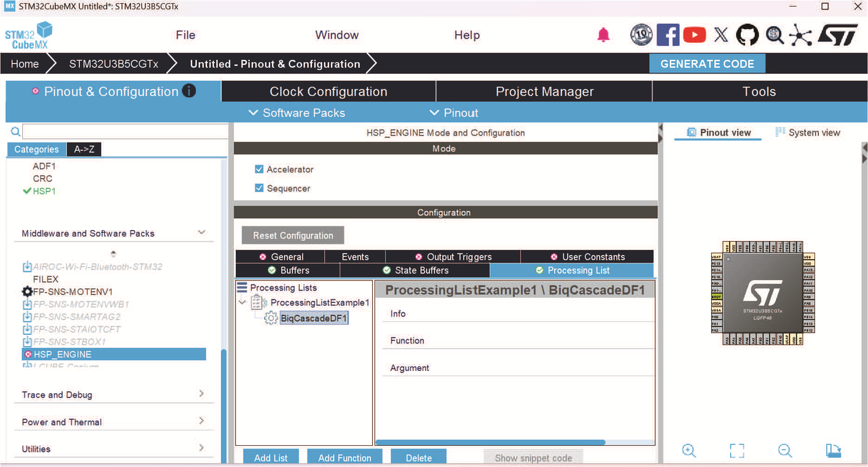This screenshot has height=467, width=868.
Task: Click the Processing Lists root icon
Action: click(242, 288)
